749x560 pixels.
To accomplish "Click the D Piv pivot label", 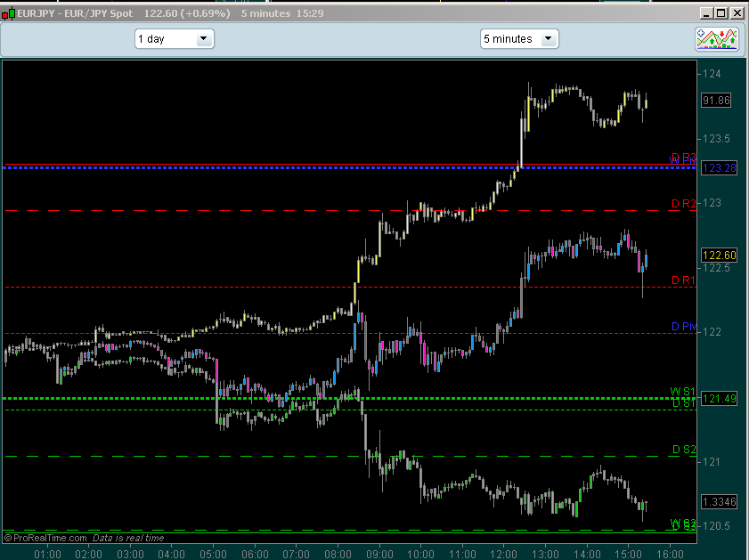I will click(x=684, y=327).
